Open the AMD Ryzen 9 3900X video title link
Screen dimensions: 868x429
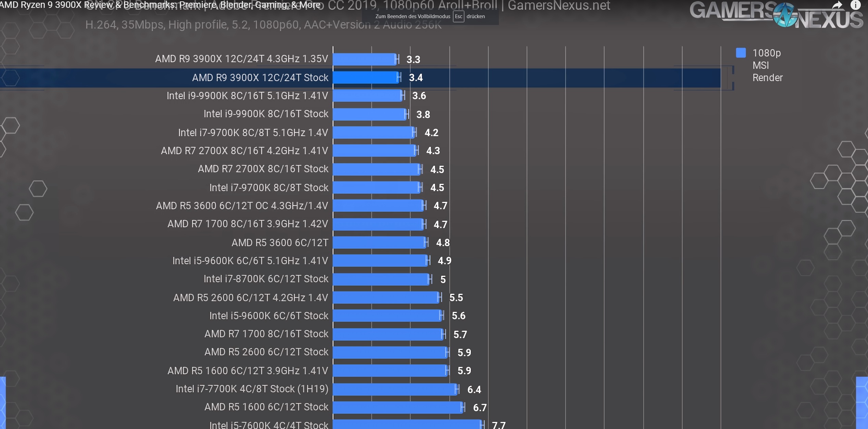(x=160, y=5)
